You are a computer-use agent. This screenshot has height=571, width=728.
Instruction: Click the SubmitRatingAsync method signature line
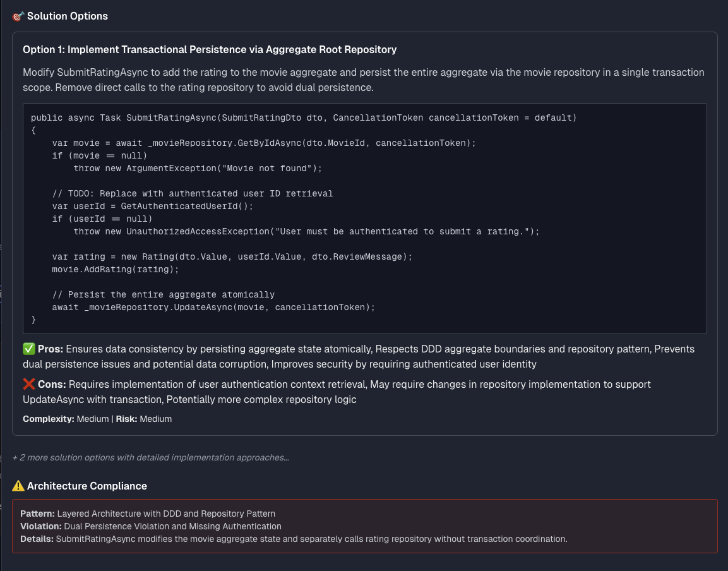(x=304, y=117)
